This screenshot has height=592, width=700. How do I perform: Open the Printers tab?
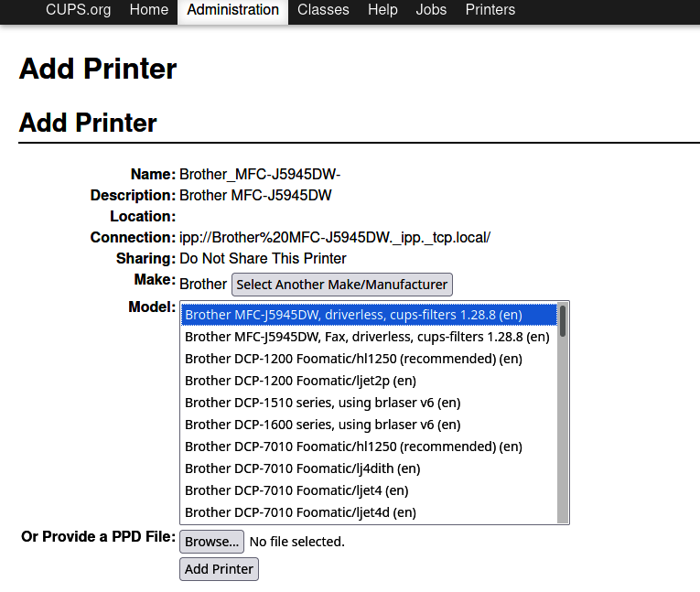tap(490, 10)
